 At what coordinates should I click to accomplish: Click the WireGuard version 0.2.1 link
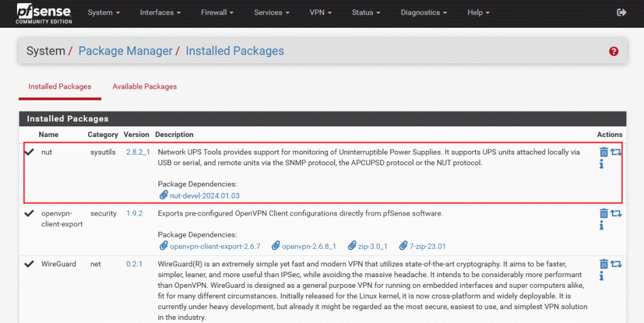click(134, 264)
